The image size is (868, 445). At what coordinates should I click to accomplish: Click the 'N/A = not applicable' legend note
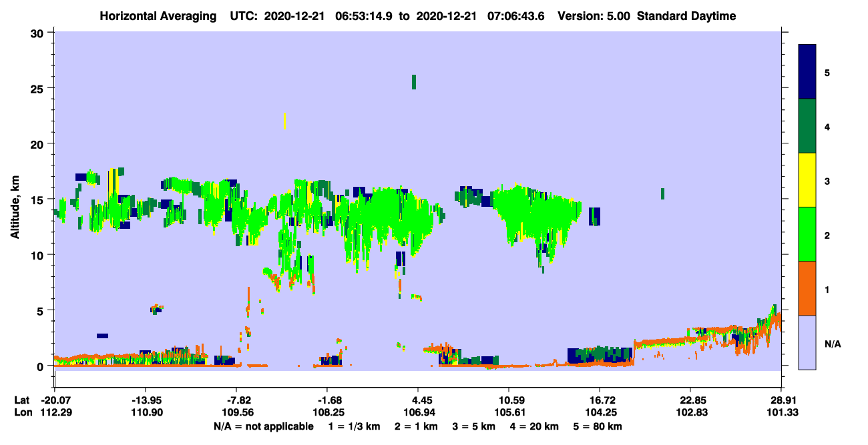click(263, 426)
